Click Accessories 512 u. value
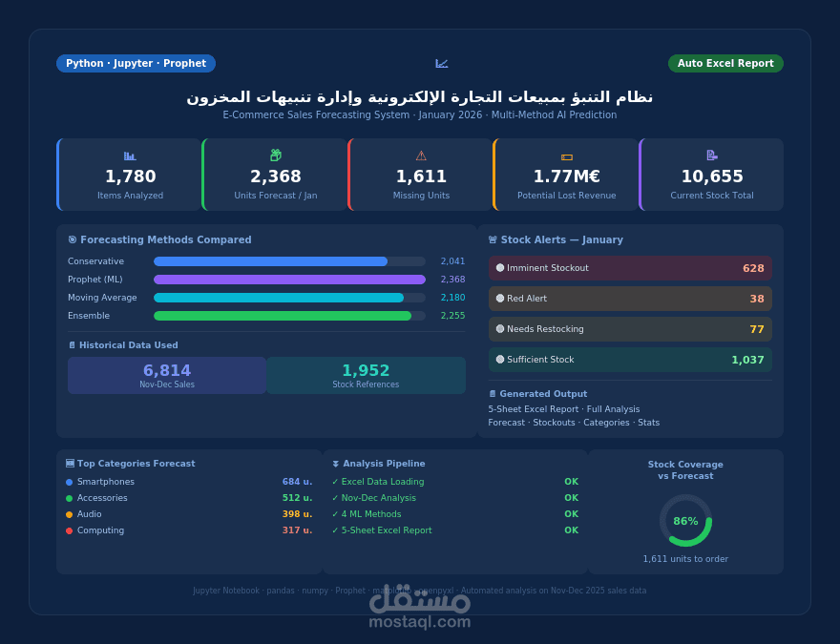Screen dimensions: 840x644 point(297,498)
